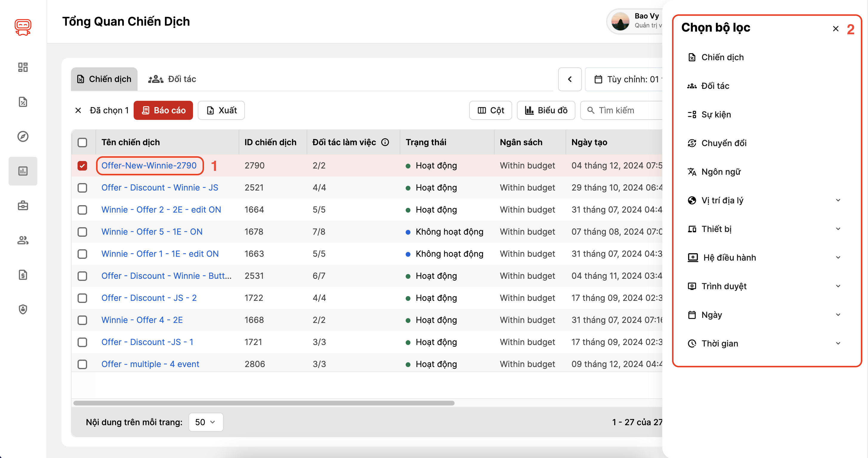
Task: Click the red Báo cáo button
Action: coord(163,110)
